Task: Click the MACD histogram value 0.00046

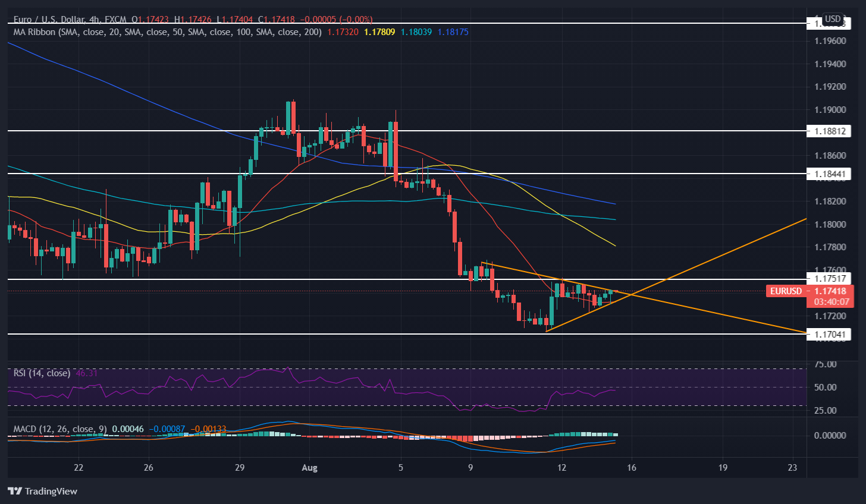Action: [x=128, y=429]
